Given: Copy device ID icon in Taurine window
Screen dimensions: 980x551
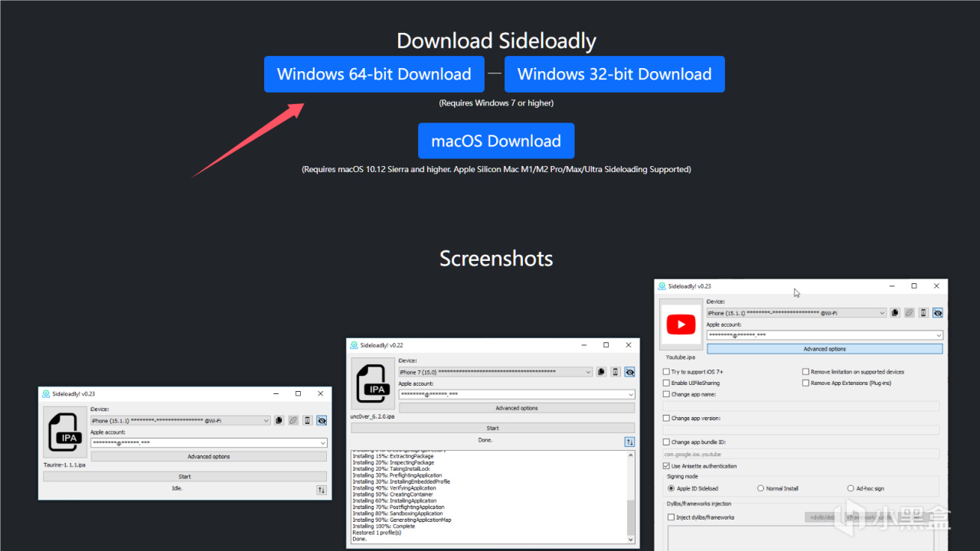Looking at the screenshot, I should point(279,420).
